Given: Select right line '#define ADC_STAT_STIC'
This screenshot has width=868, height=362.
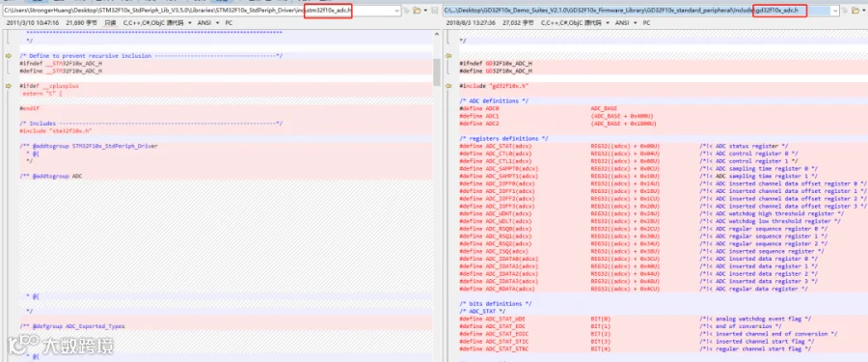Looking at the screenshot, I should tap(495, 342).
